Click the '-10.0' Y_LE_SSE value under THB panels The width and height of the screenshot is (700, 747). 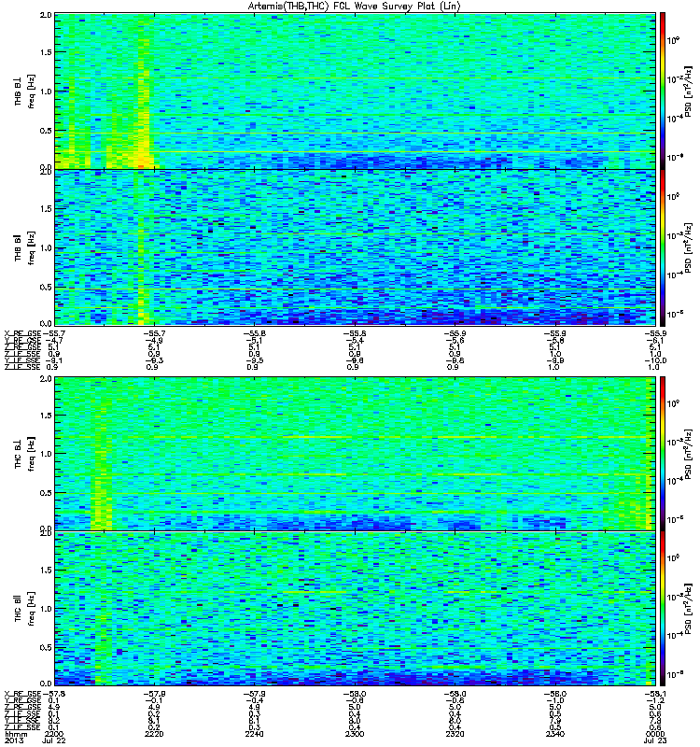[655, 360]
